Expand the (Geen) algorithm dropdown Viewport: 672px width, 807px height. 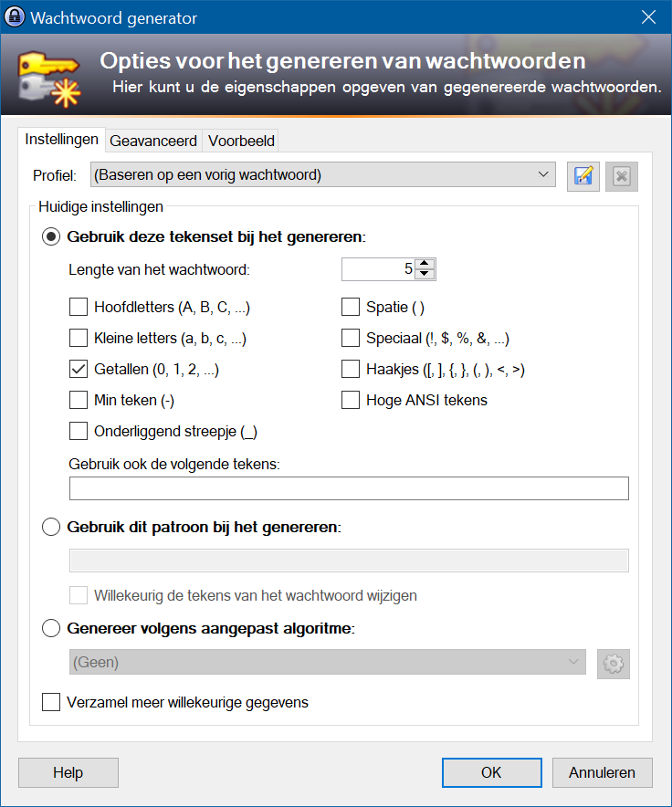pos(328,662)
